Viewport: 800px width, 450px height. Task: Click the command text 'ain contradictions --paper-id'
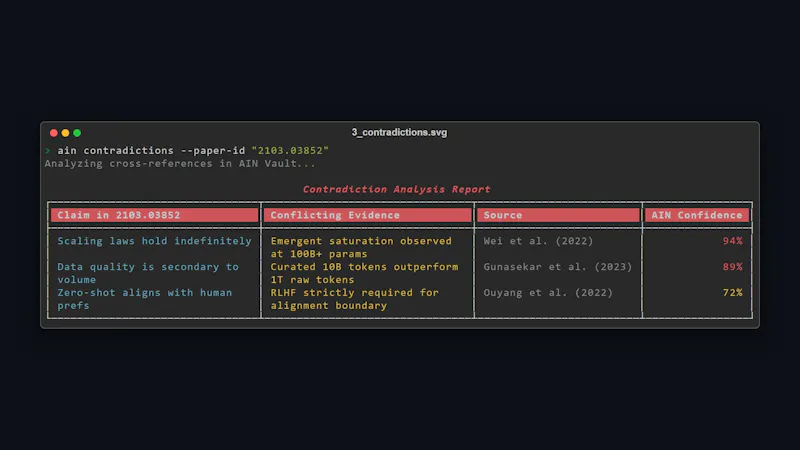pos(151,151)
